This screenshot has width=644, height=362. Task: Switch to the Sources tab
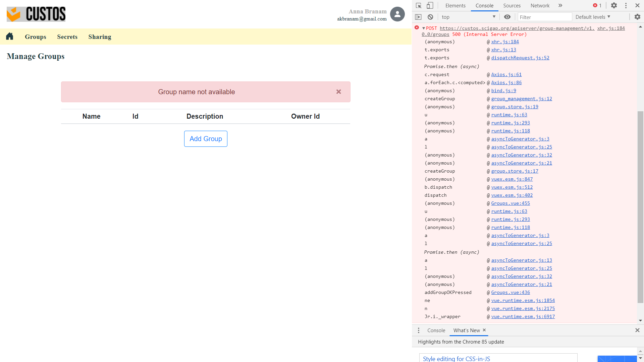512,6
